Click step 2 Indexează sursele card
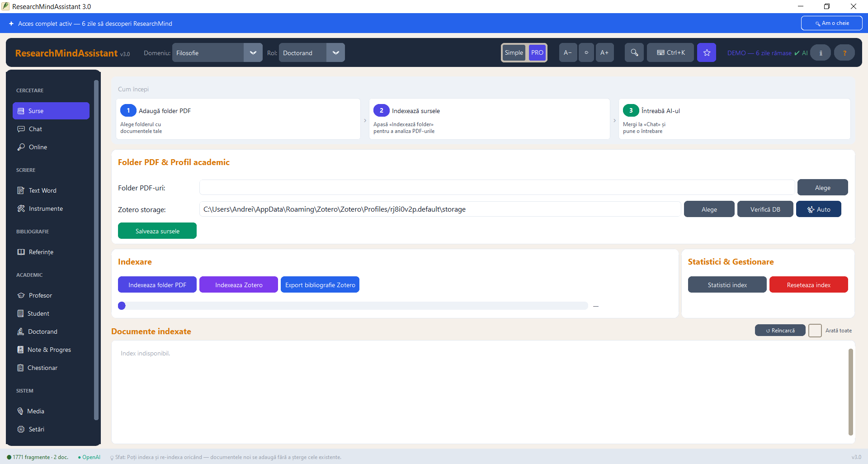The image size is (868, 464). [489, 119]
